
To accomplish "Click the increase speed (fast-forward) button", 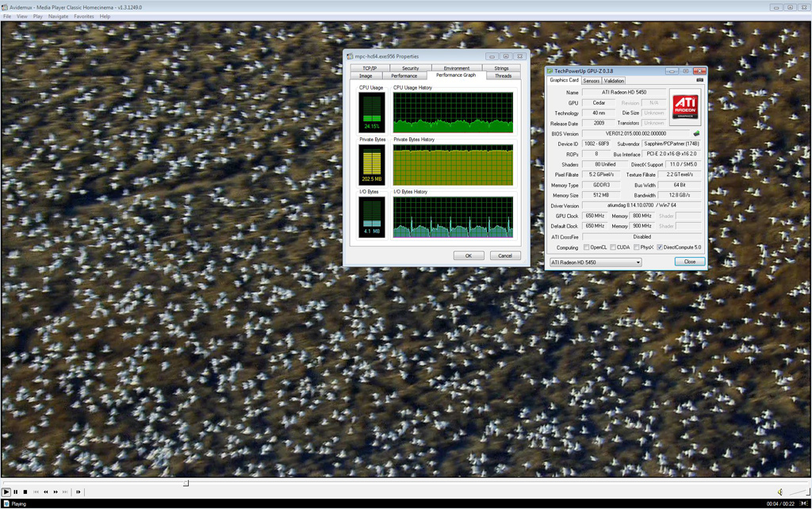I will click(56, 492).
